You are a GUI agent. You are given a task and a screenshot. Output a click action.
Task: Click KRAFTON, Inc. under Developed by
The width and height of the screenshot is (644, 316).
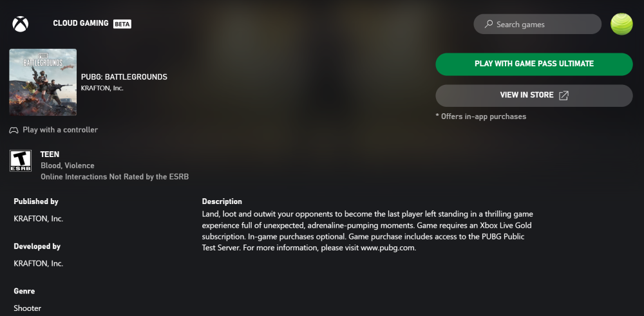38,263
